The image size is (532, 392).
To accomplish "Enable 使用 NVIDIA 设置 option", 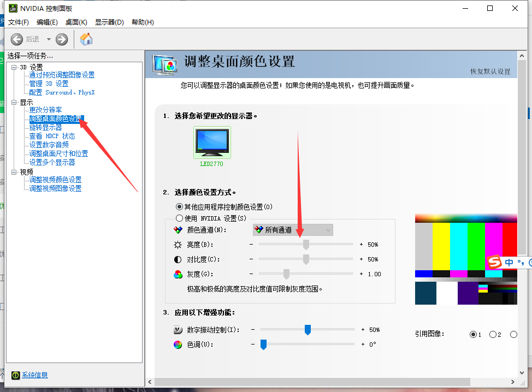I will (x=180, y=217).
